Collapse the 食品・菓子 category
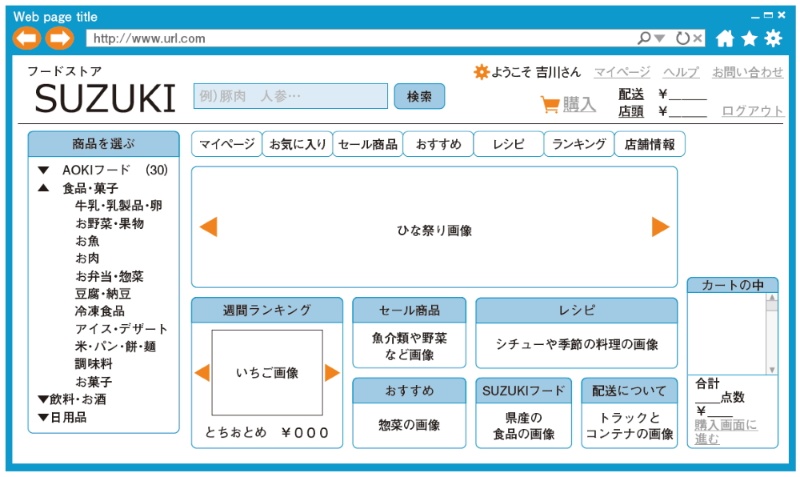 [44, 188]
